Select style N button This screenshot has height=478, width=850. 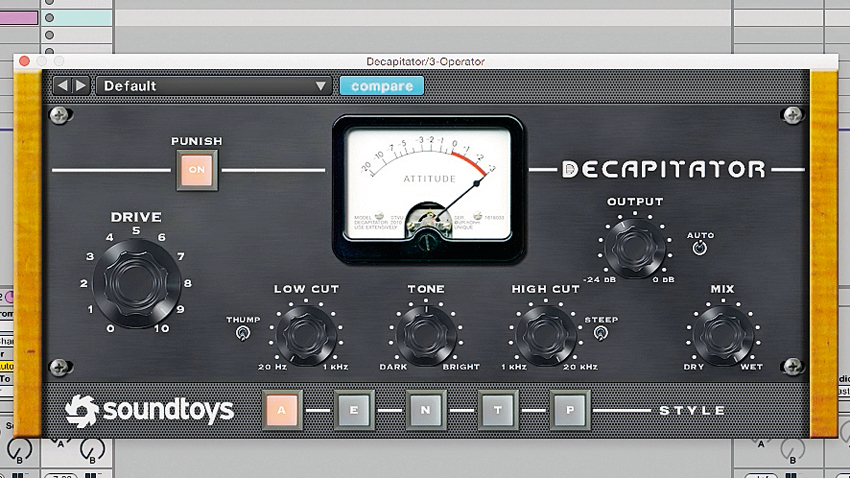click(426, 410)
